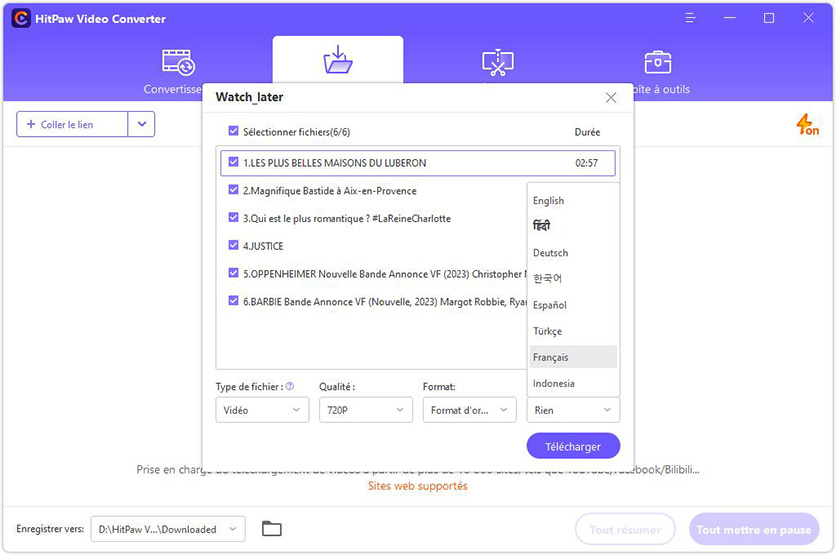Click the Watch_later dialog title

pos(249,97)
